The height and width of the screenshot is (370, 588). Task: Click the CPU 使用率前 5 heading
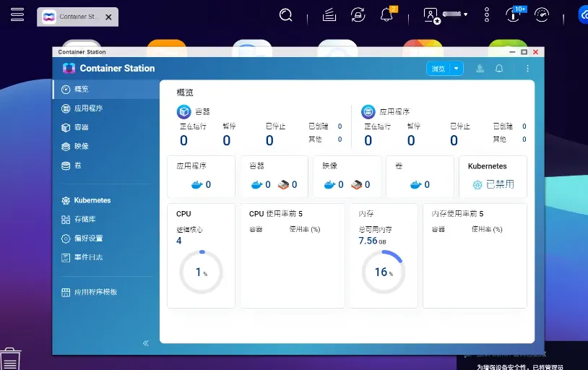[276, 214]
